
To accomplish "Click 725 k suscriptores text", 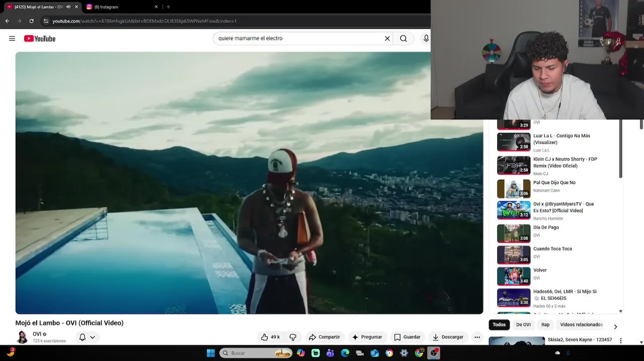I will pyautogui.click(x=49, y=341).
